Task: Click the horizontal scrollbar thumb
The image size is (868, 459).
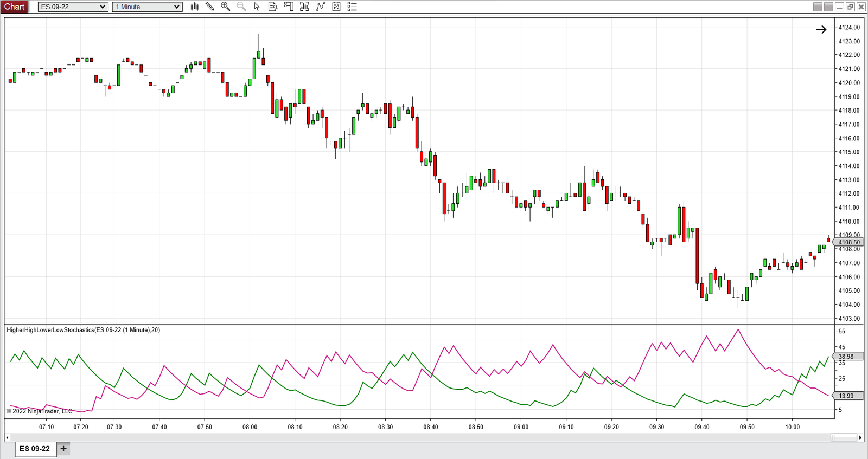Action: pyautogui.click(x=844, y=437)
